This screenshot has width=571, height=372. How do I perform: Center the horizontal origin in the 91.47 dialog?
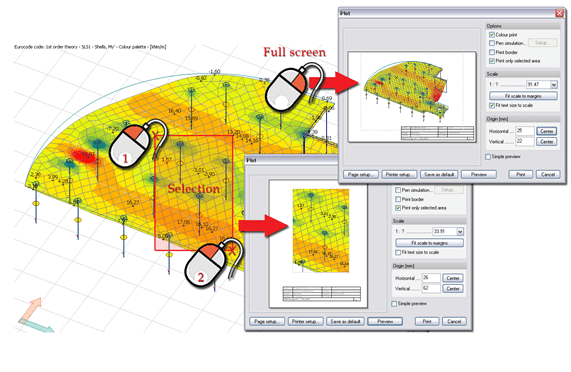click(x=546, y=131)
